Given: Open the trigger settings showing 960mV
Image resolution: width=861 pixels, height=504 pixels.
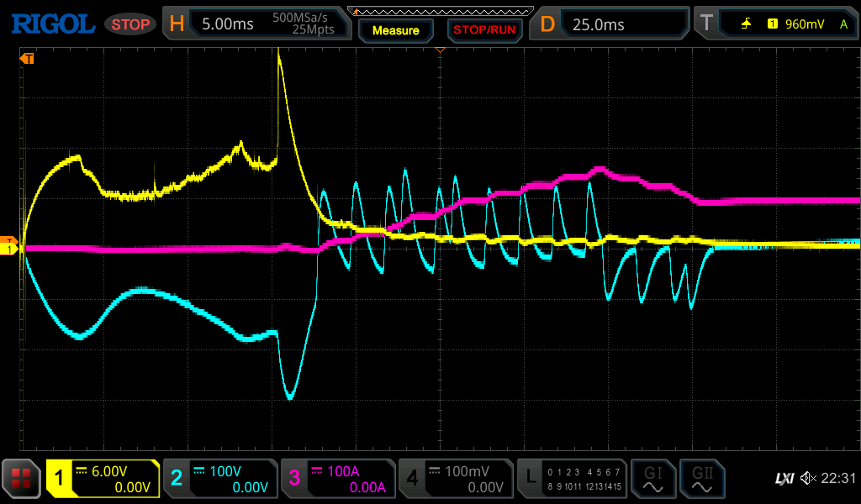Looking at the screenshot, I should point(776,24).
